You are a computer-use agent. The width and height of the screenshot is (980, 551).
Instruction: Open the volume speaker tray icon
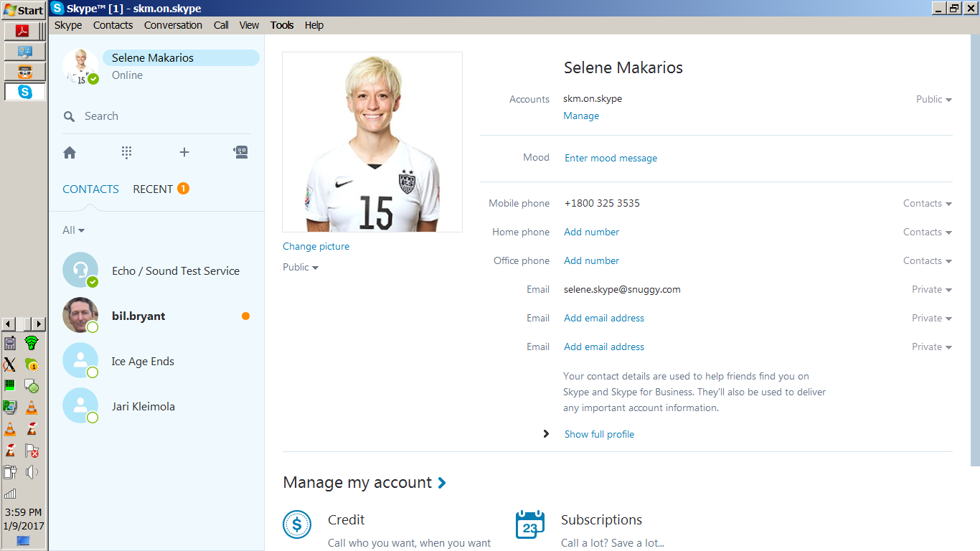(x=31, y=472)
